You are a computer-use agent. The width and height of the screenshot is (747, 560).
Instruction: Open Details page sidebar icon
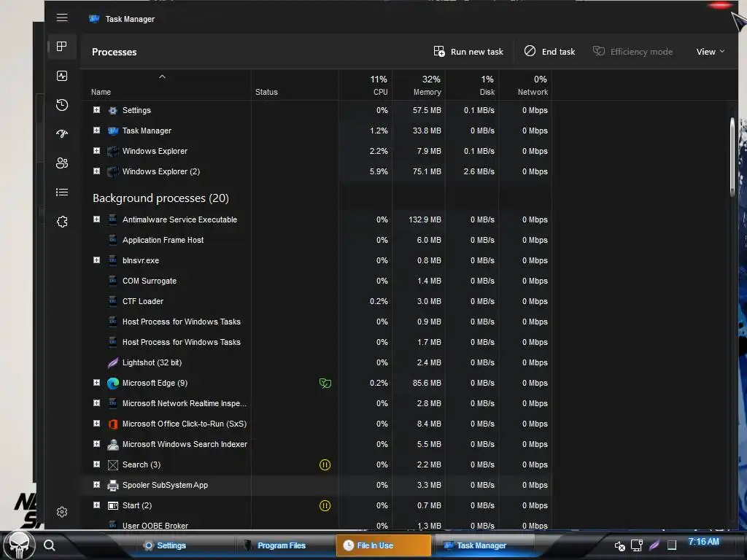click(x=62, y=192)
